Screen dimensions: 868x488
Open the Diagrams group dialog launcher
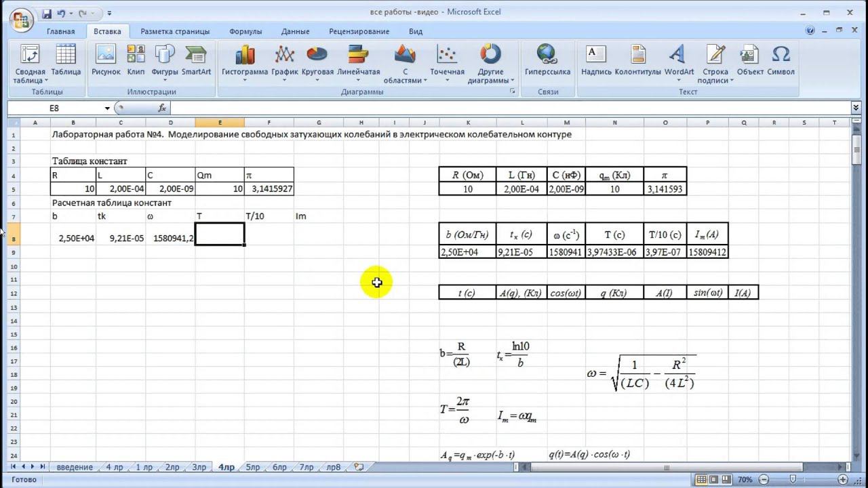(512, 91)
